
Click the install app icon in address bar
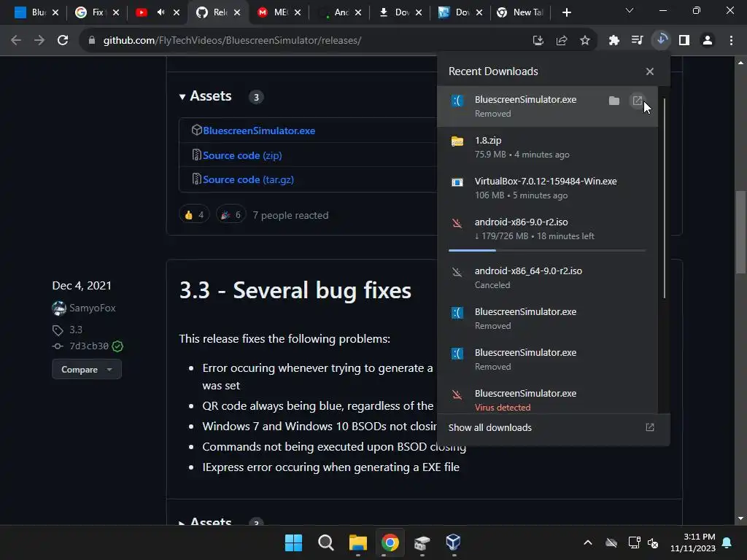[538, 41]
